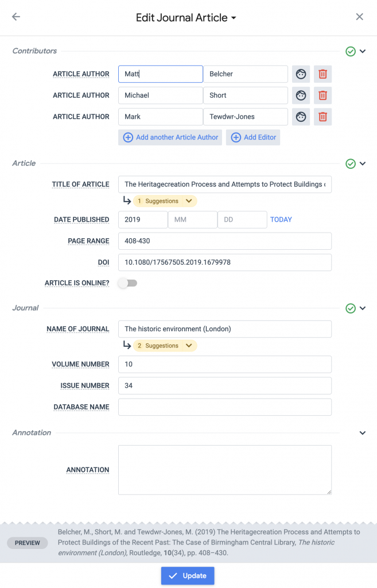This screenshot has height=588, width=377.
Task: Click the back arrow icon
Action: (x=16, y=17)
